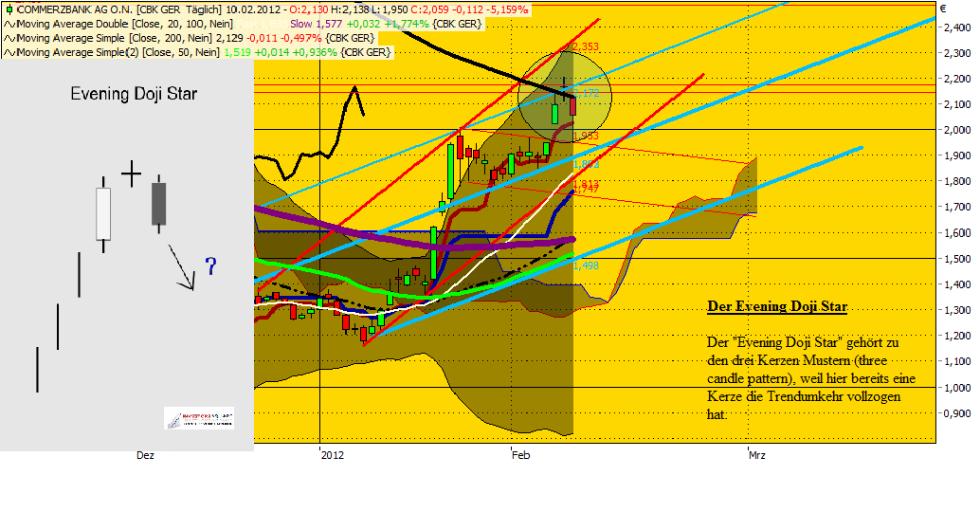Click the 1,500 price axis label
The image size is (980, 512).
pyautogui.click(x=958, y=259)
